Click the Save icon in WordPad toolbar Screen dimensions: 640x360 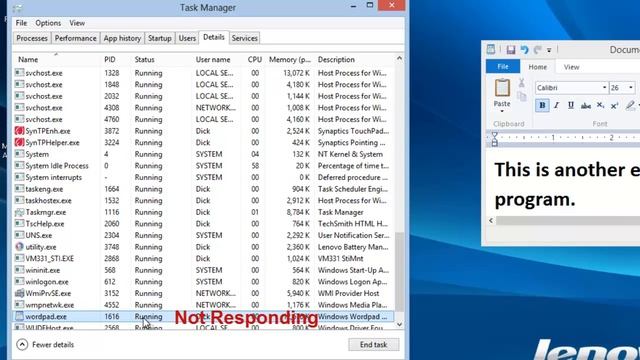[x=511, y=50]
